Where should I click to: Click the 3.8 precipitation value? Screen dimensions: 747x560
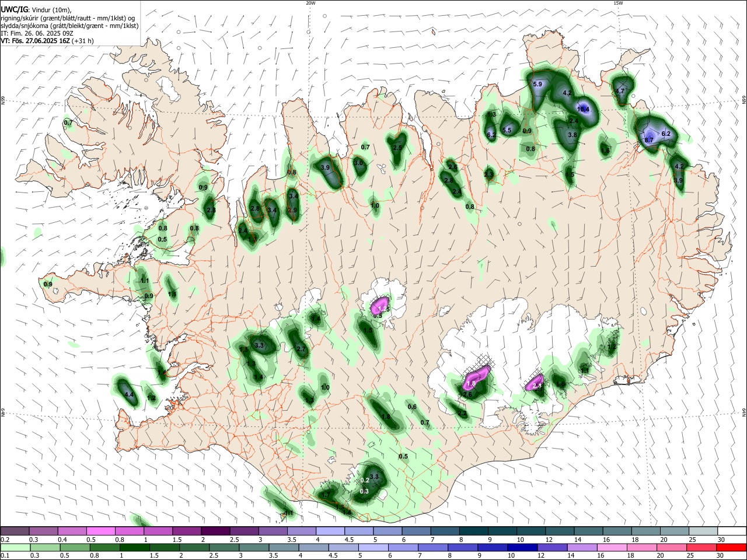pos(573,135)
